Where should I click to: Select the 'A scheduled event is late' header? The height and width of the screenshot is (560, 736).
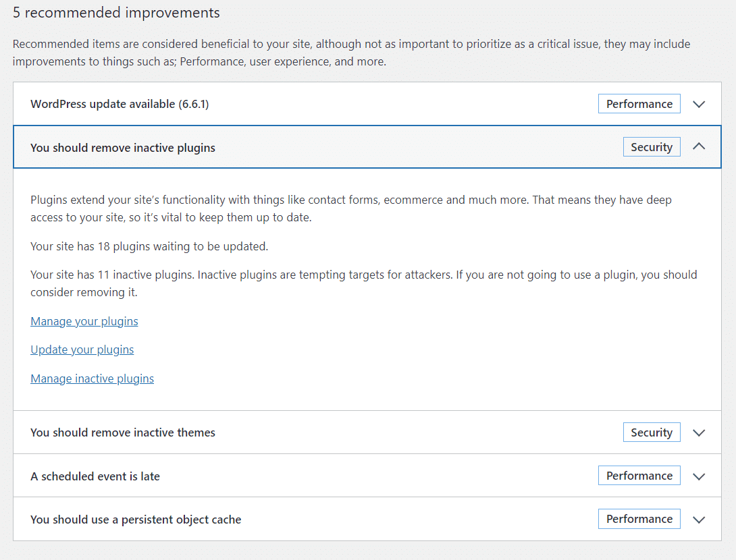(x=95, y=476)
